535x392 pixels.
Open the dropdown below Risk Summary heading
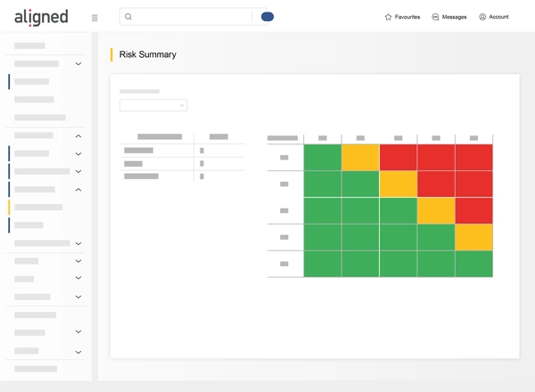click(153, 105)
